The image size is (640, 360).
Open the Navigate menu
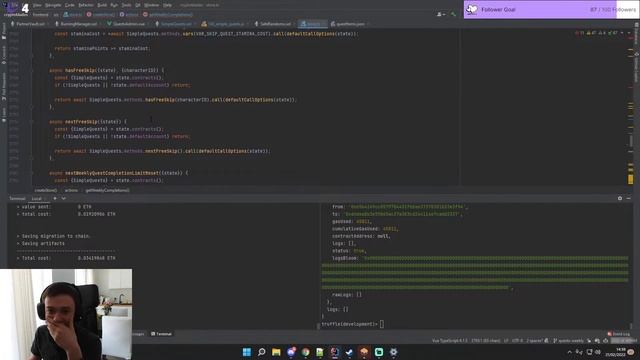(x=53, y=5)
